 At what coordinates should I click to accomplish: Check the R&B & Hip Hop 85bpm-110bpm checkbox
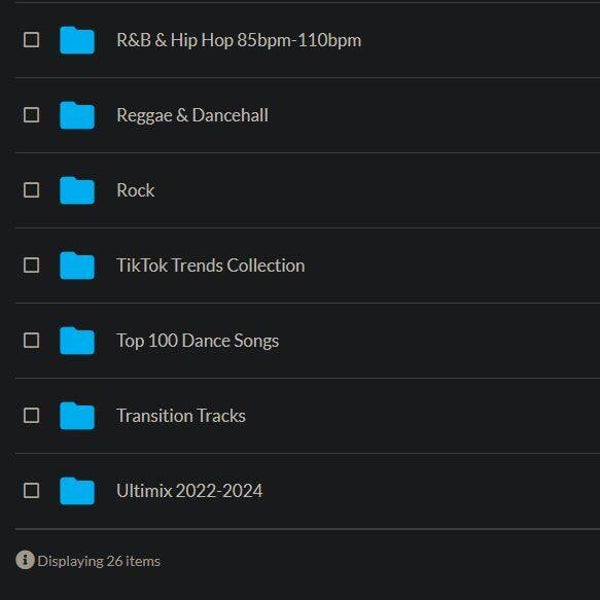pos(31,40)
